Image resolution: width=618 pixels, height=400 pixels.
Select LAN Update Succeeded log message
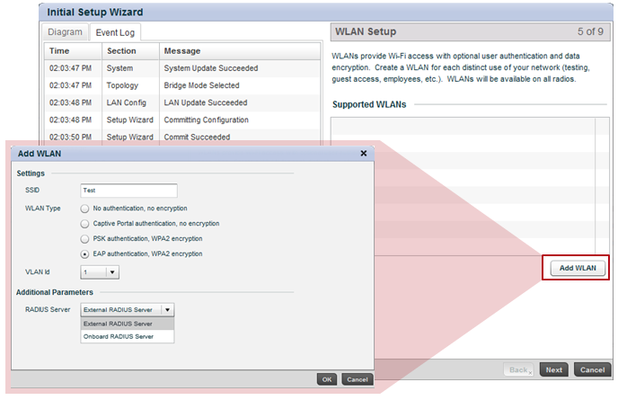[x=205, y=103]
